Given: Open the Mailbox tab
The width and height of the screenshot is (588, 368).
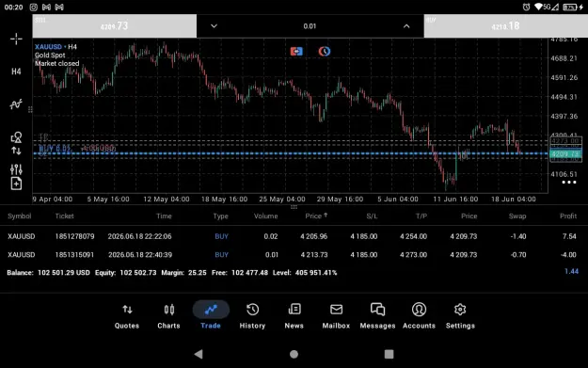Looking at the screenshot, I should pos(336,316).
